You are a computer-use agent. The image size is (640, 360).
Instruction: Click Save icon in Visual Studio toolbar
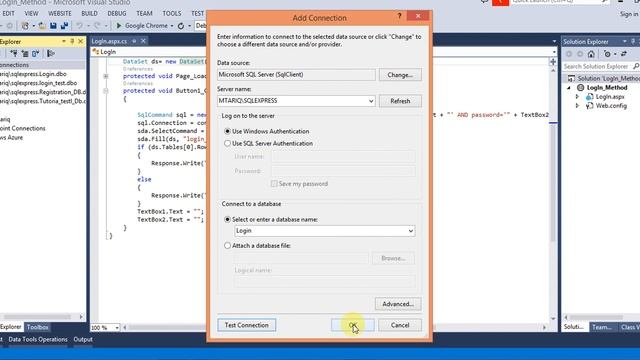(x=53, y=26)
